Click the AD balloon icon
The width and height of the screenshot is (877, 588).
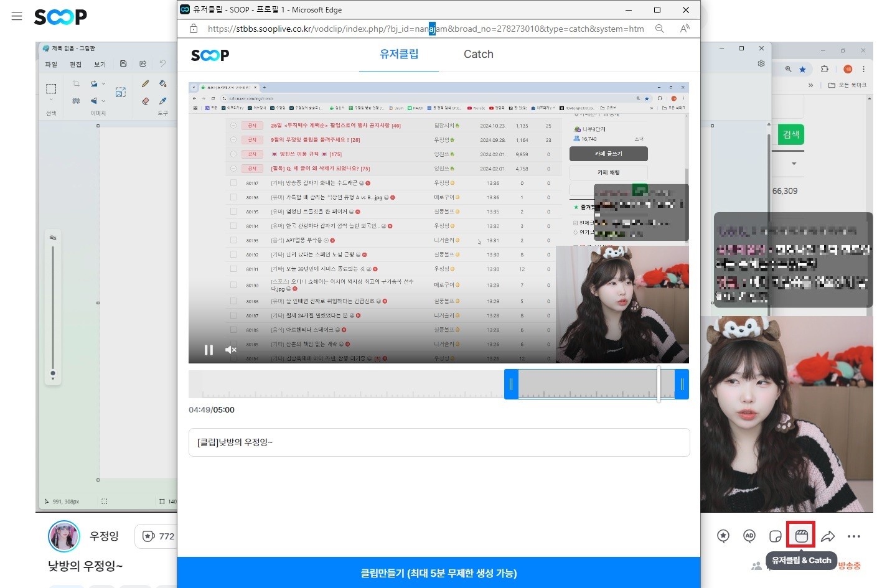[x=749, y=536]
